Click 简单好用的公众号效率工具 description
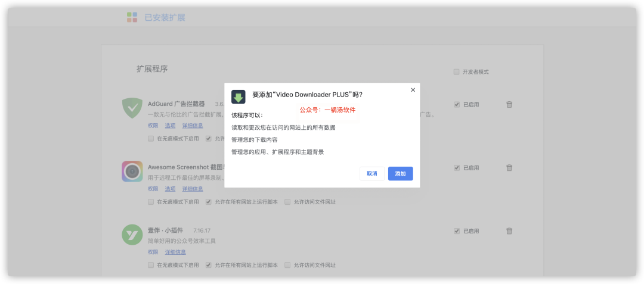 click(181, 241)
